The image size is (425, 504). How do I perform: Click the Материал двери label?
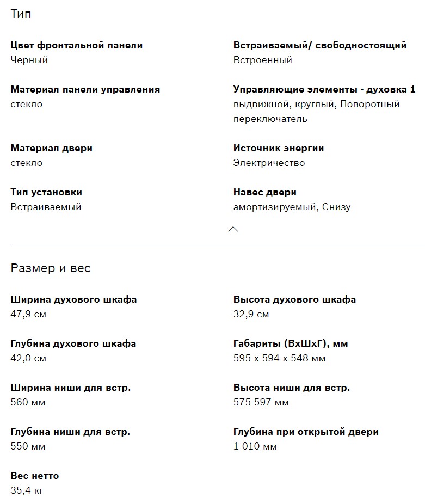[x=52, y=148]
